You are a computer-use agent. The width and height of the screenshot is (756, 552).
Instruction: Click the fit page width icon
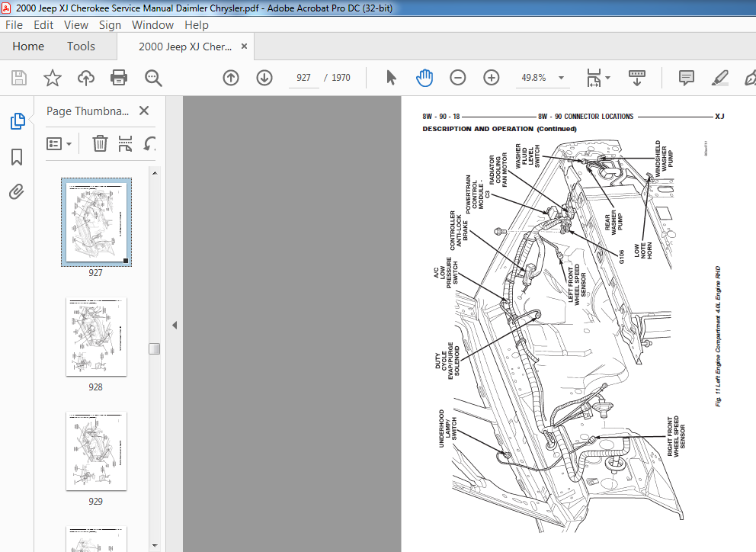pyautogui.click(x=594, y=78)
